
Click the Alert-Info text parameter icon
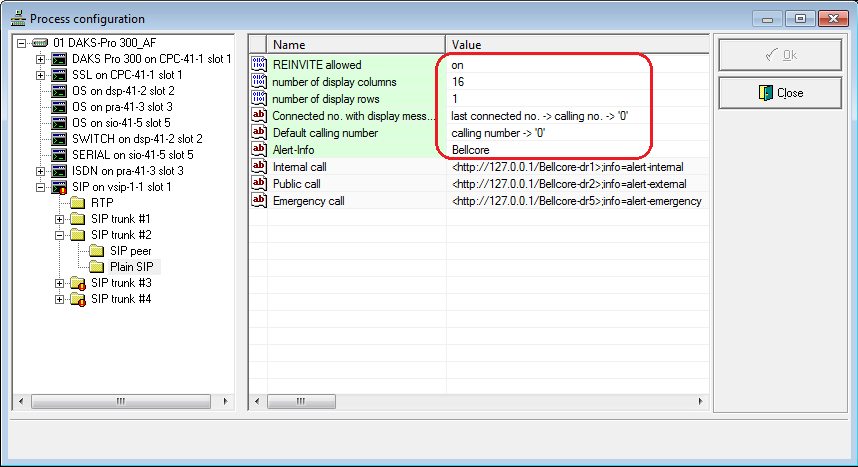pyautogui.click(x=258, y=149)
